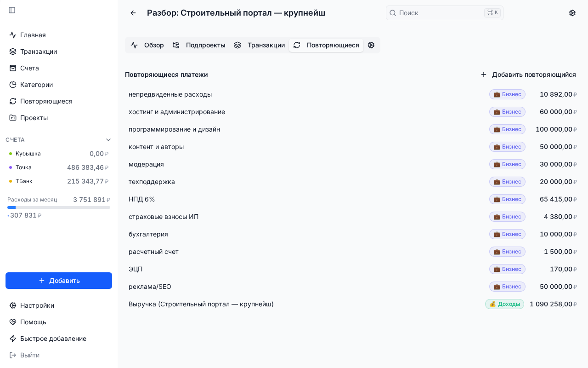Select the Повторяющиеся repeat icon in sidebar
This screenshot has height=368, width=588.
[x=12, y=101]
